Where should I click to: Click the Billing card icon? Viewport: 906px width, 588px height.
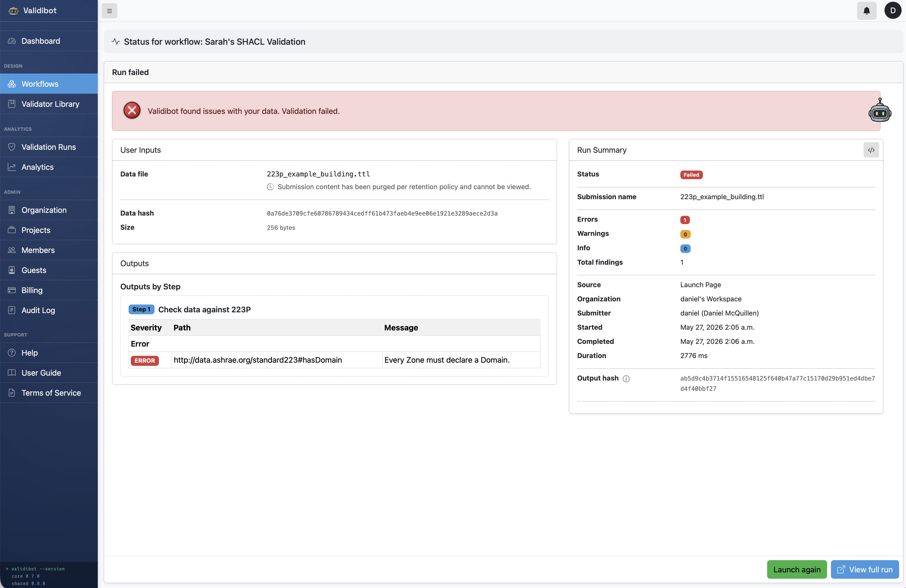[x=12, y=290]
